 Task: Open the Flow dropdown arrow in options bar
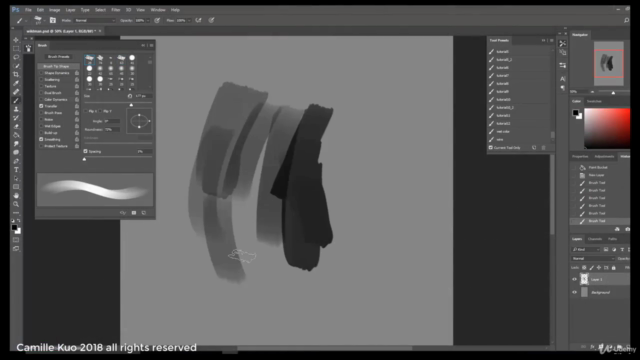189,20
